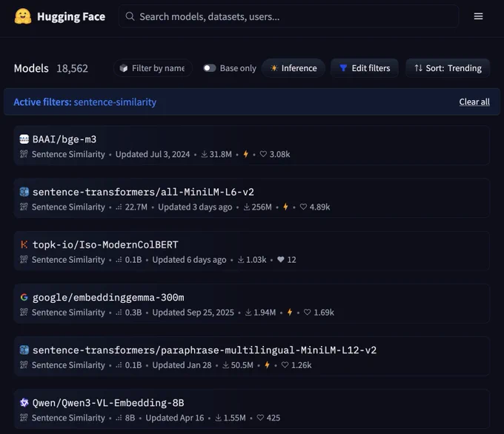Click the Filter by name field
The height and width of the screenshot is (434, 504).
point(153,68)
